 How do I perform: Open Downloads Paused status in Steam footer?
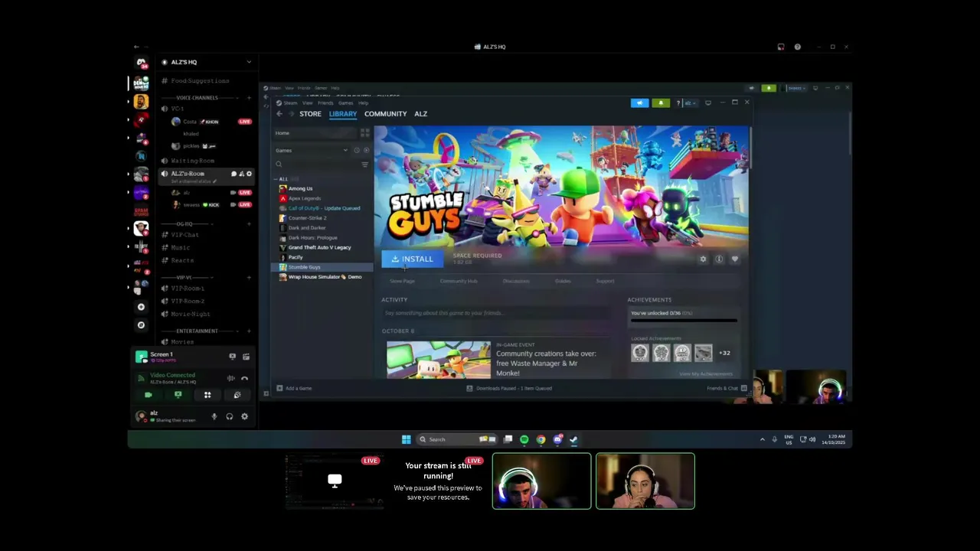coord(509,389)
